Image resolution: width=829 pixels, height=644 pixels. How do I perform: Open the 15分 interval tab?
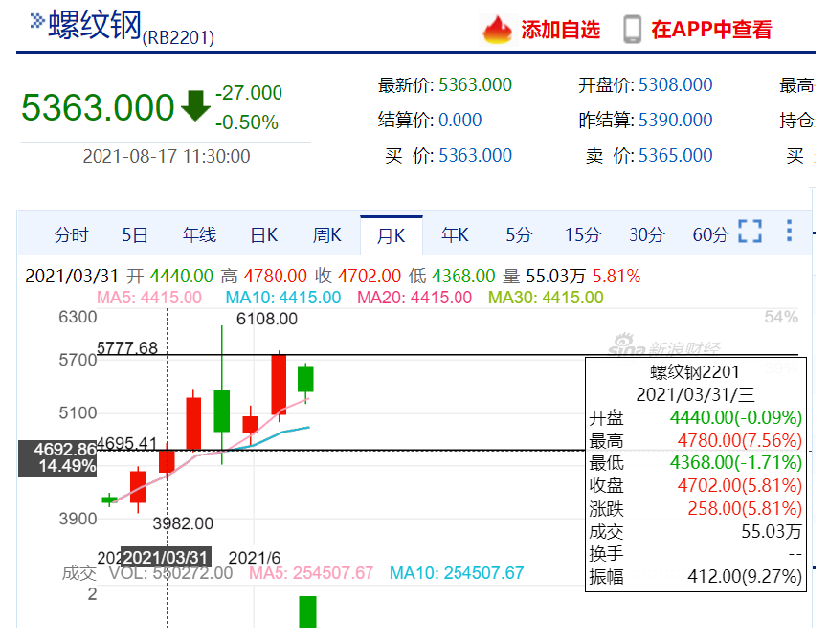coord(583,234)
